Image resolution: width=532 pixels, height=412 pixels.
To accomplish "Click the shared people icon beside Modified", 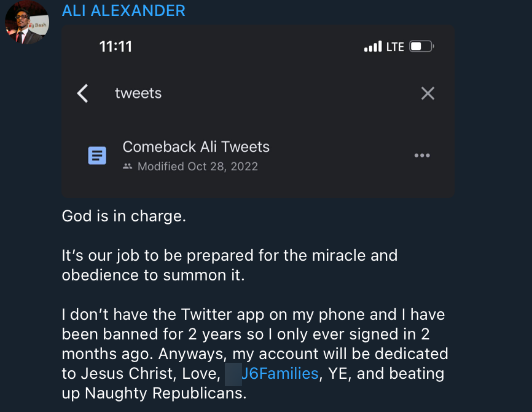I will pyautogui.click(x=128, y=167).
